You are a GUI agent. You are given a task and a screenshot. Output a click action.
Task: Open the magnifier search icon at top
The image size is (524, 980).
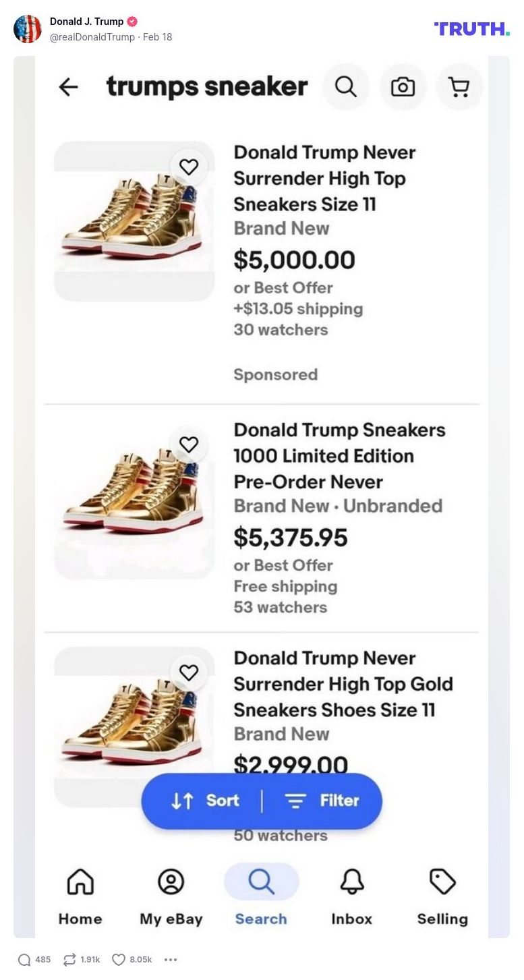click(x=346, y=87)
